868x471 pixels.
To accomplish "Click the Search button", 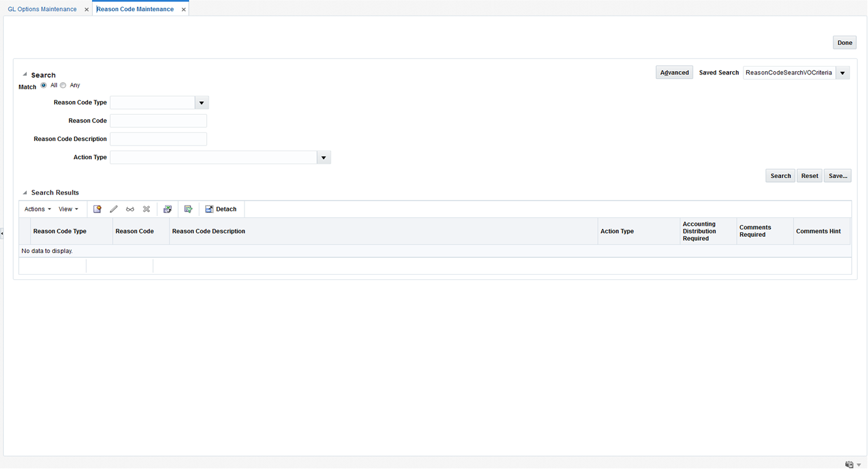I will 780,175.
